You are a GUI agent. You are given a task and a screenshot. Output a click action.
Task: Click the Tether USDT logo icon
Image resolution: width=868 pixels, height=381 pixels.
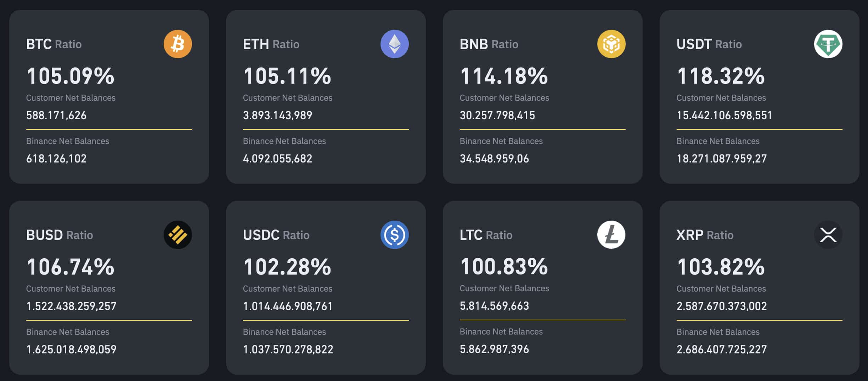coord(828,43)
